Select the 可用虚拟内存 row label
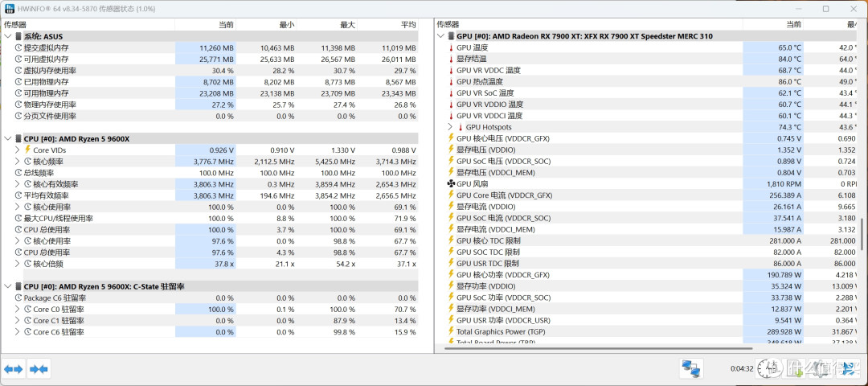 (x=46, y=59)
